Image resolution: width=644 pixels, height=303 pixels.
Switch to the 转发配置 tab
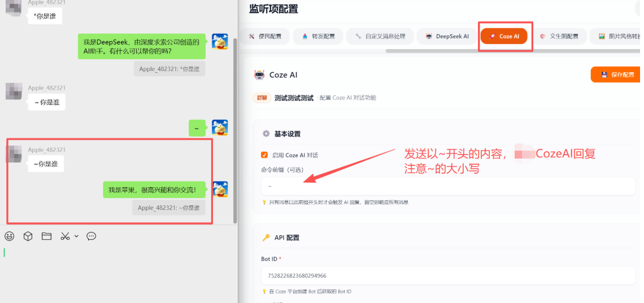pyautogui.click(x=318, y=37)
